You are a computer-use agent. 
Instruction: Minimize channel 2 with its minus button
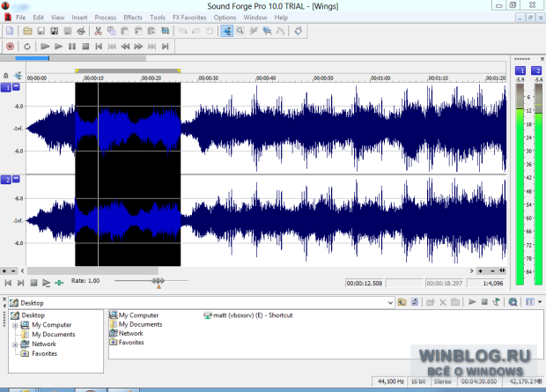16,179
